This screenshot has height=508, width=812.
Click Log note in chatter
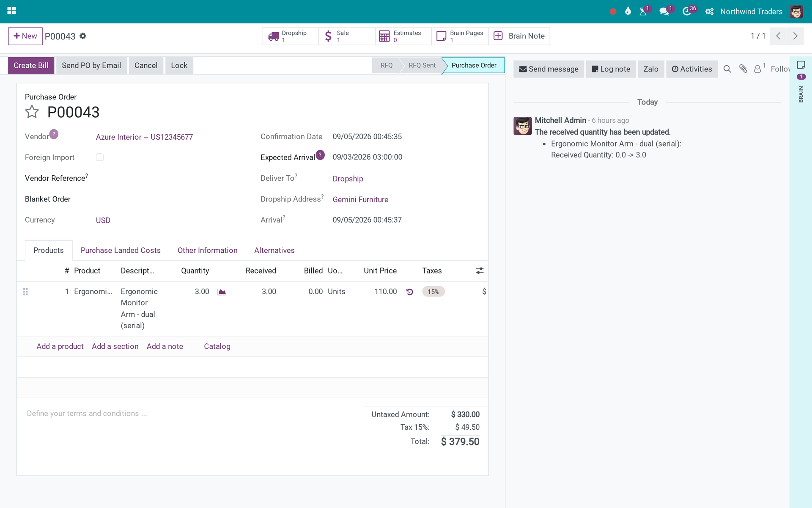point(611,69)
